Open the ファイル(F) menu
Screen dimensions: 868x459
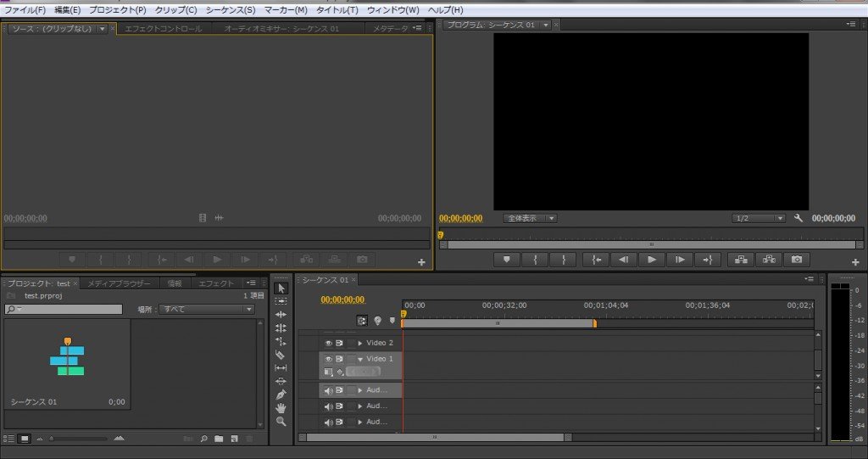(25, 10)
